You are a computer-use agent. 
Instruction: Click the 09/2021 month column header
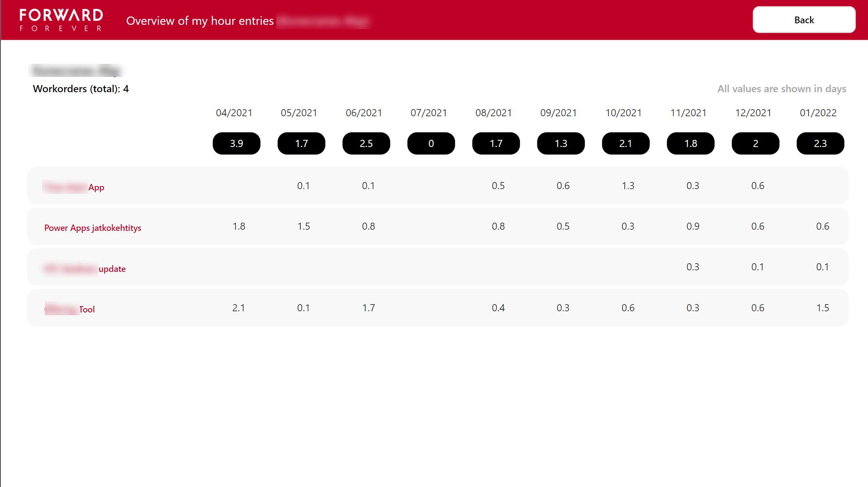pos(558,113)
